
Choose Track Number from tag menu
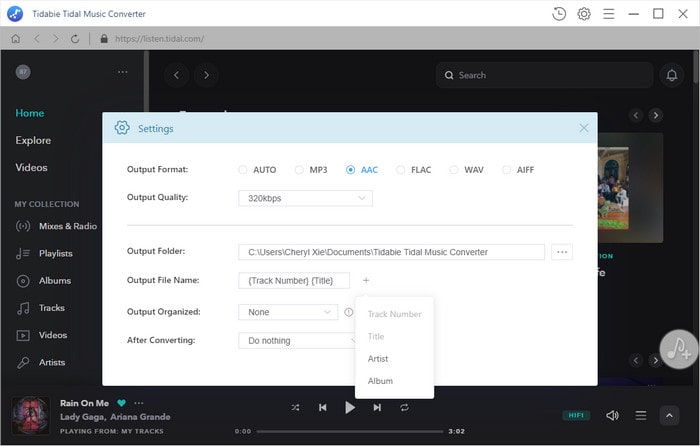pos(394,314)
